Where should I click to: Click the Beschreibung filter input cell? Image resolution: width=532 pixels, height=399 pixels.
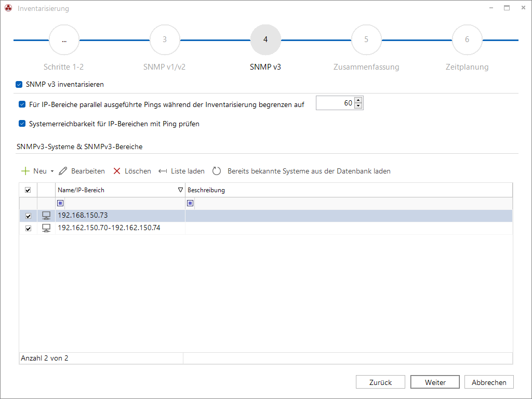pos(353,203)
